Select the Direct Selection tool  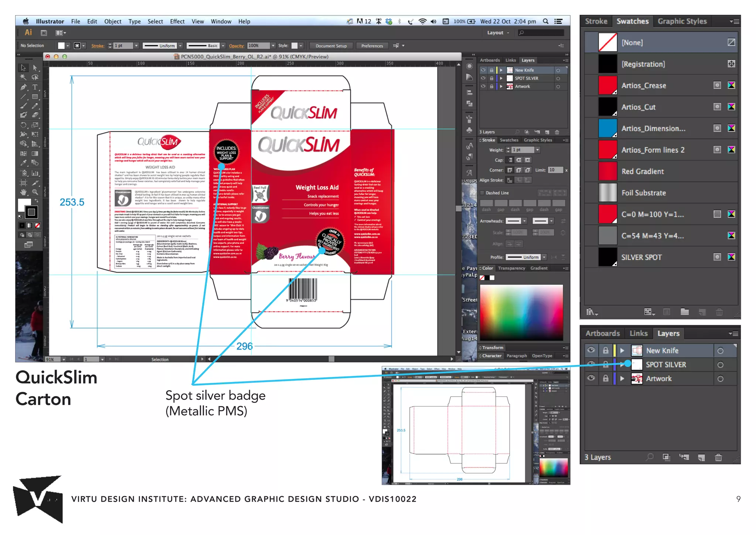tap(35, 68)
